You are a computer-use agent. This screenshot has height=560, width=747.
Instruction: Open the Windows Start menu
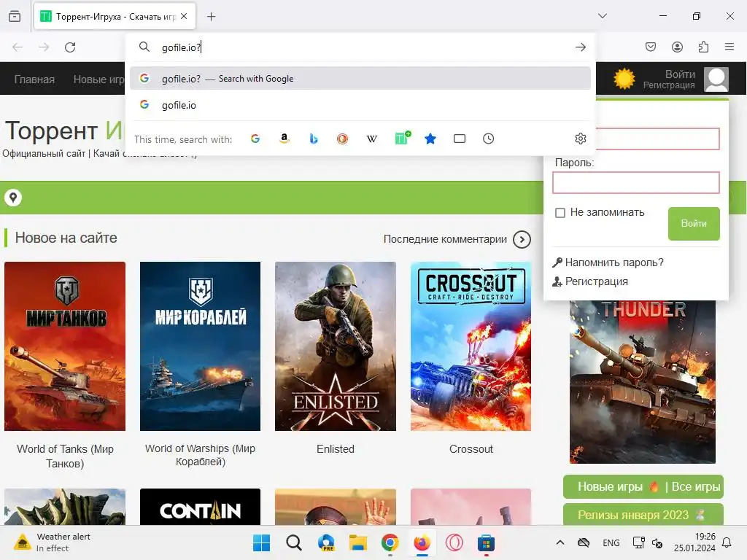tap(261, 542)
